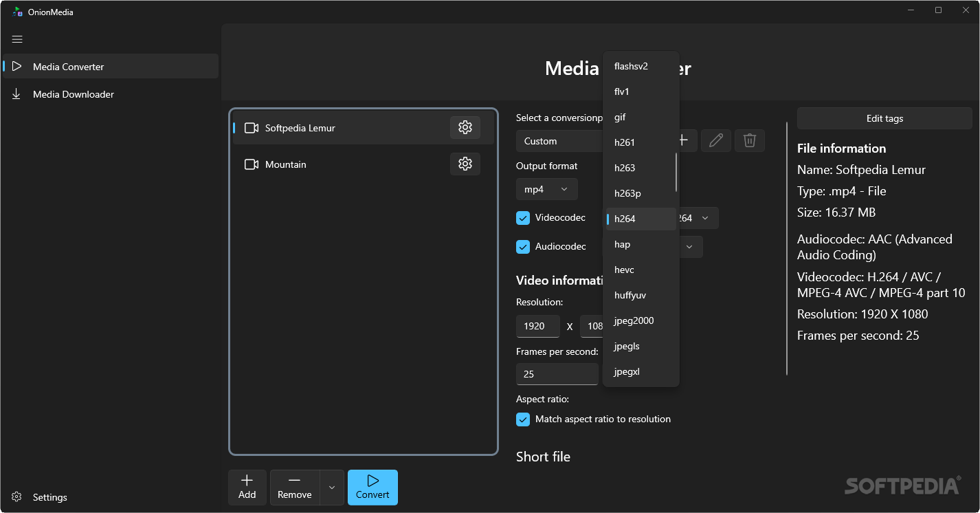Choose flv1 from codec list
This screenshot has width=980, height=513.
(641, 91)
